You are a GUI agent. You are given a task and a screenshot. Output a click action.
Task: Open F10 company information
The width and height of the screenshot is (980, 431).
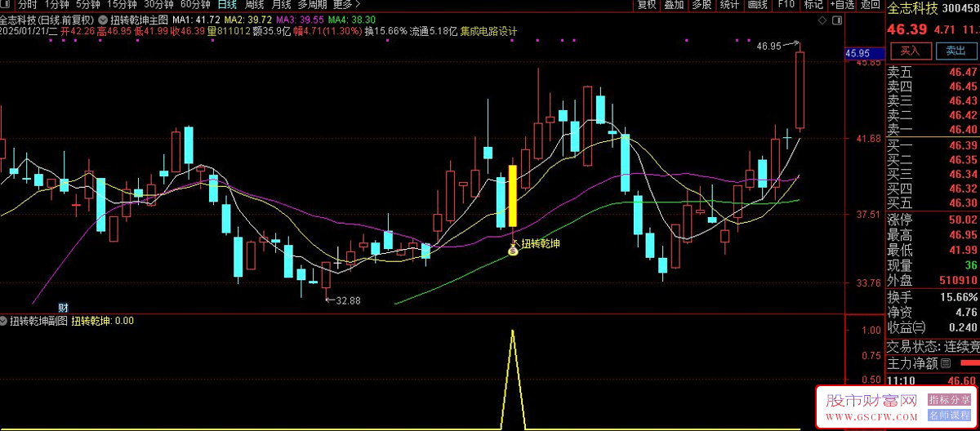click(x=786, y=5)
